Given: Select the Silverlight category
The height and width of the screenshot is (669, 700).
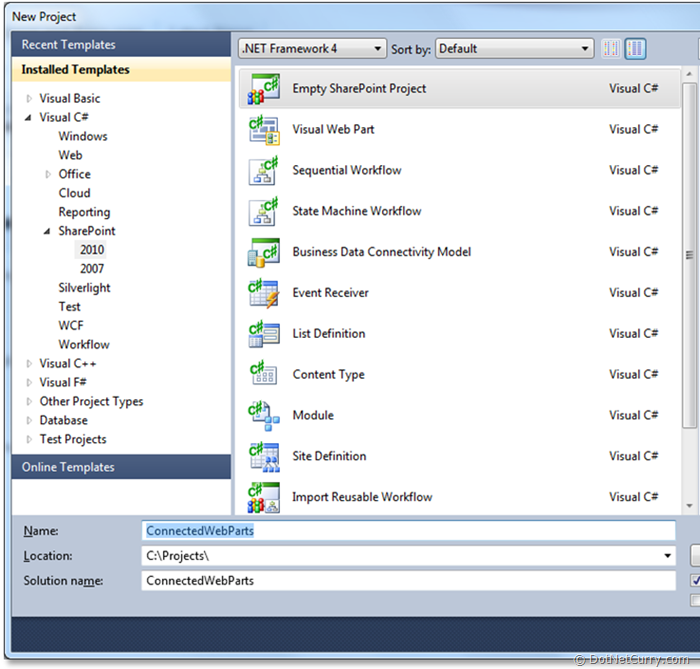Looking at the screenshot, I should coord(84,288).
